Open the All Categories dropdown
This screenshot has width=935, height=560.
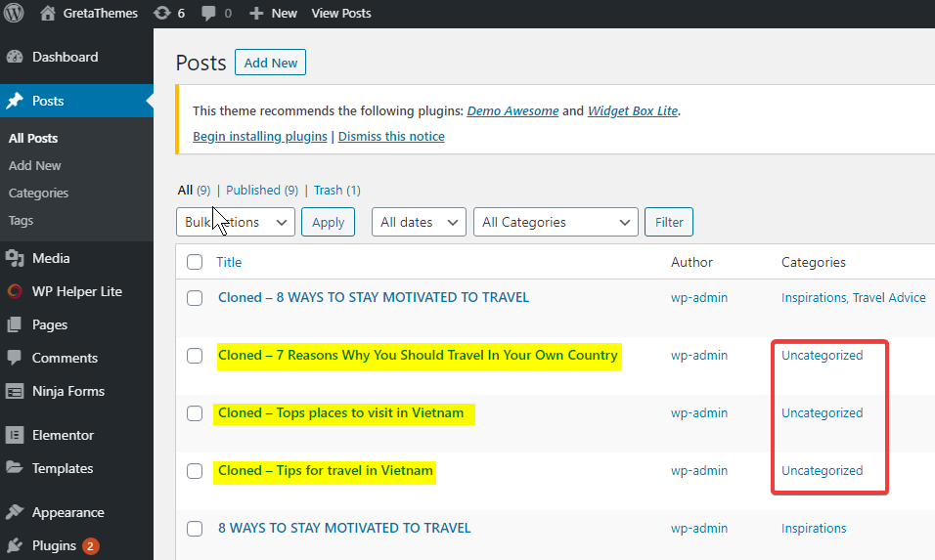(x=556, y=223)
